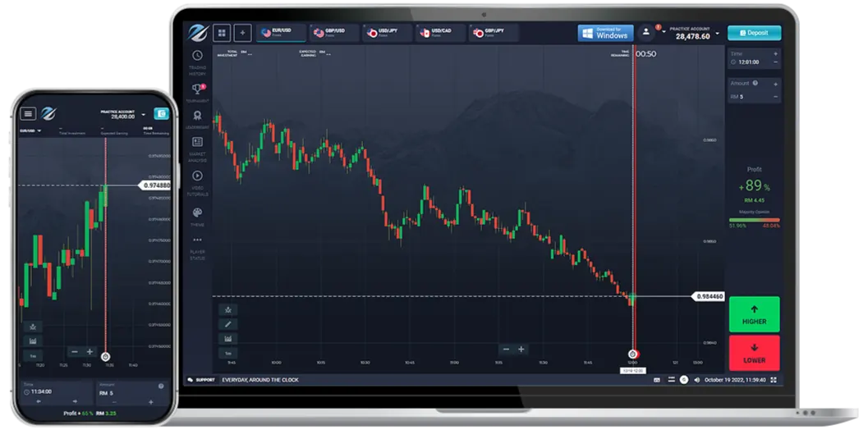This screenshot has width=868, height=430.
Task: Open Trading History in the laptop sidebar
Action: point(197,56)
